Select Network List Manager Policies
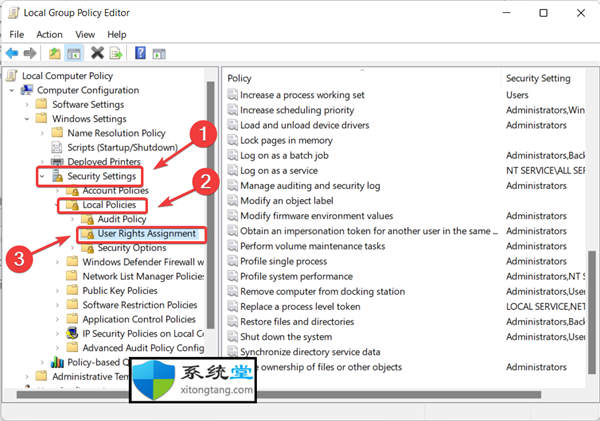The image size is (600, 421). [x=143, y=276]
